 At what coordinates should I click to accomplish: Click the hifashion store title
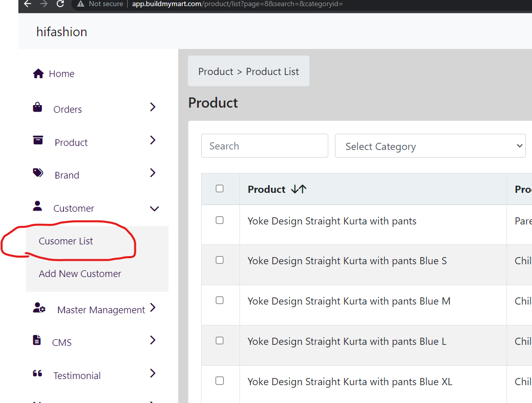tap(62, 32)
